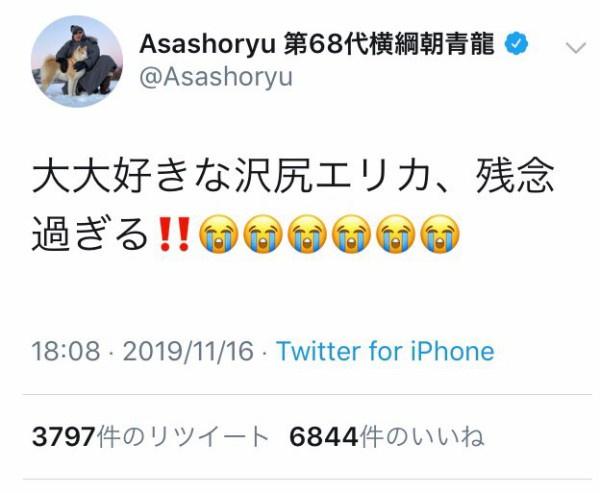Expand the tweet options chevron menu

576,48
